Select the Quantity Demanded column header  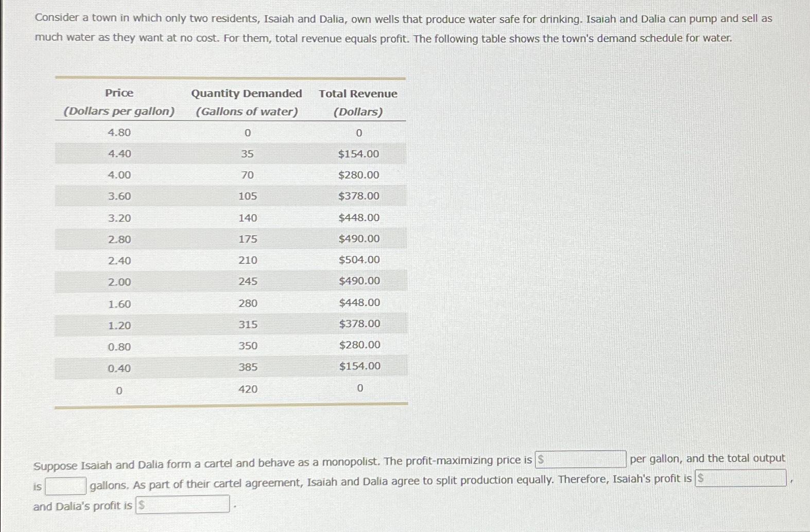tap(247, 102)
